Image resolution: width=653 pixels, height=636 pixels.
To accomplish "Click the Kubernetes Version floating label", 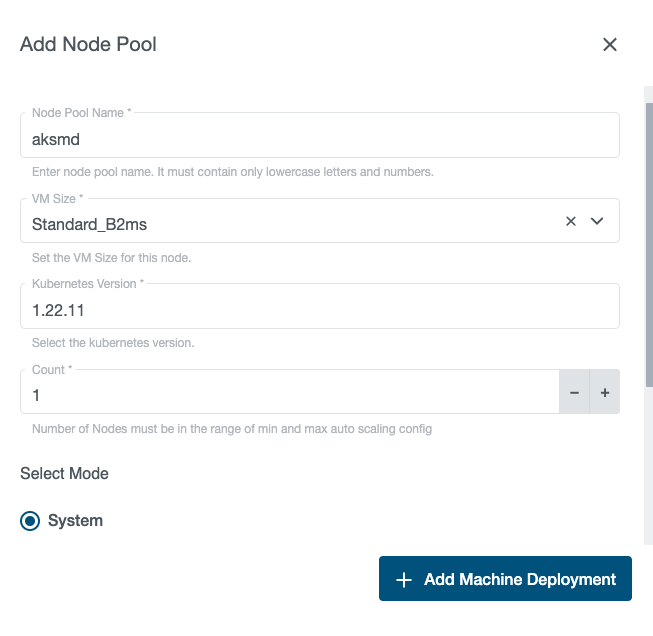I will 87,284.
